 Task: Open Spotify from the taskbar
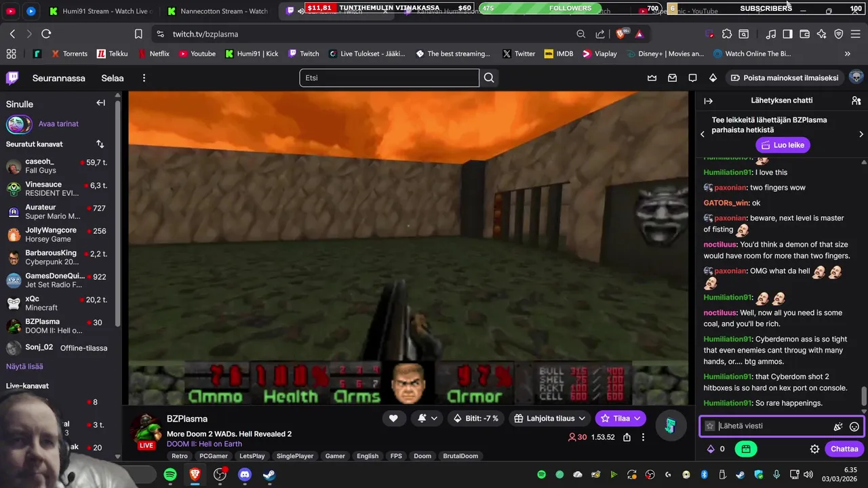pyautogui.click(x=170, y=474)
